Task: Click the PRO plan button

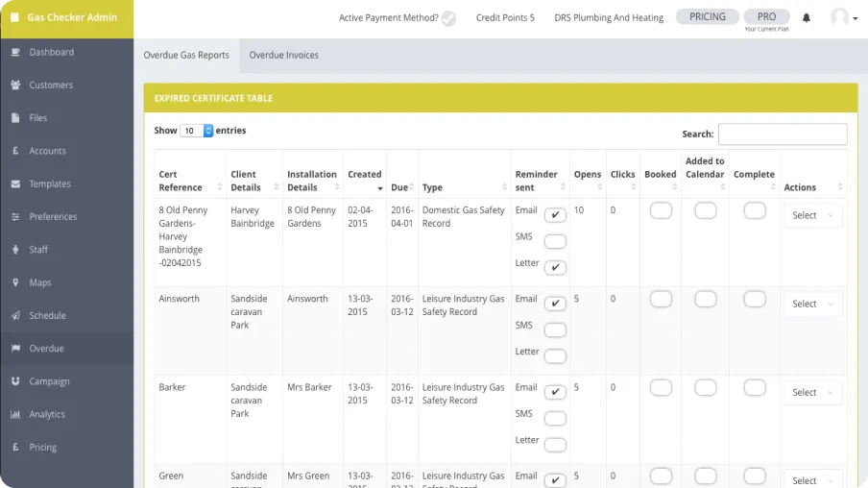Action: tap(766, 16)
